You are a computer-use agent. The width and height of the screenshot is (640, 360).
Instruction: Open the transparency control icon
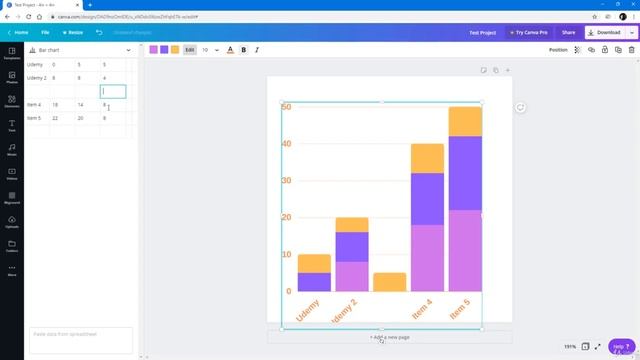[x=577, y=50]
